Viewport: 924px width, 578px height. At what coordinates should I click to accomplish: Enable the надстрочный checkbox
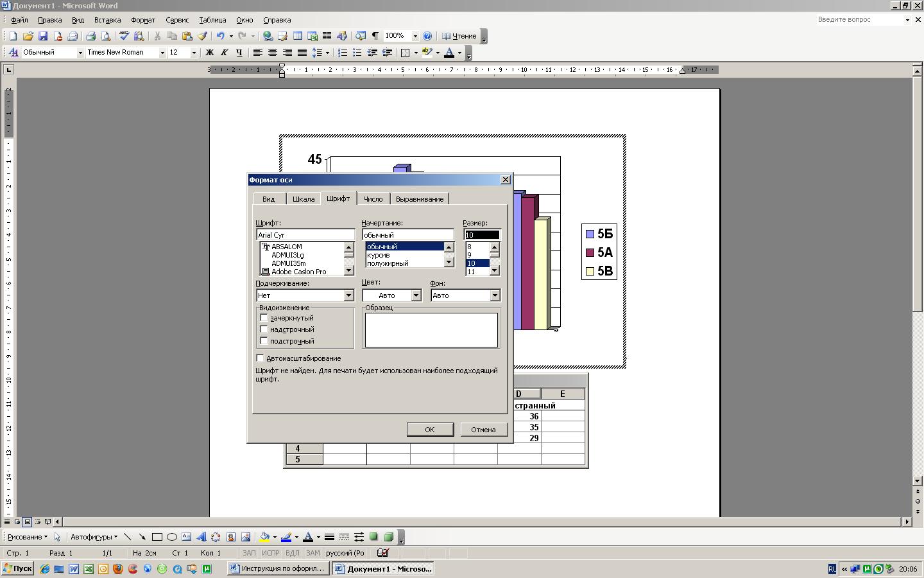pyautogui.click(x=264, y=329)
